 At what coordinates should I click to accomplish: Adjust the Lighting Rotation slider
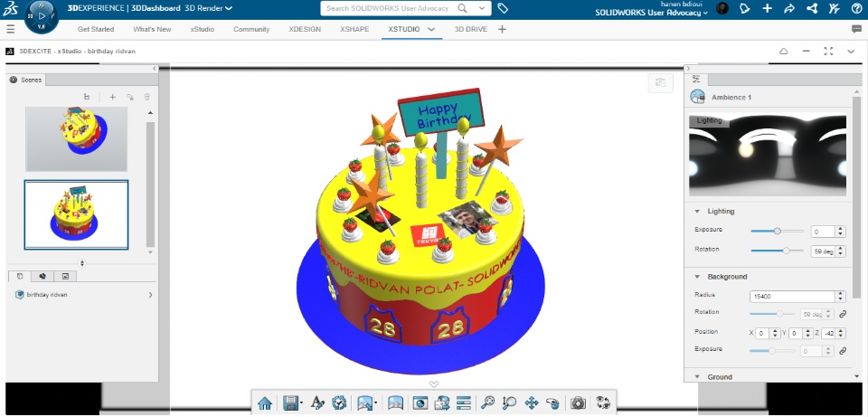[777, 251]
